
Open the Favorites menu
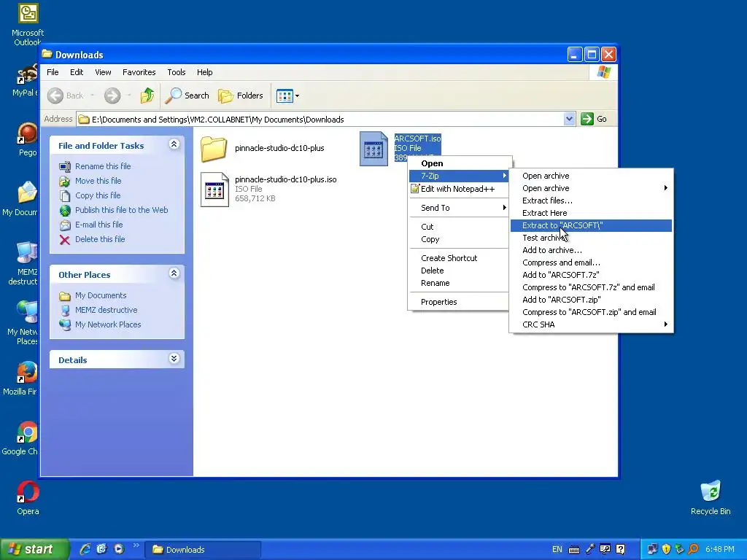pos(139,72)
